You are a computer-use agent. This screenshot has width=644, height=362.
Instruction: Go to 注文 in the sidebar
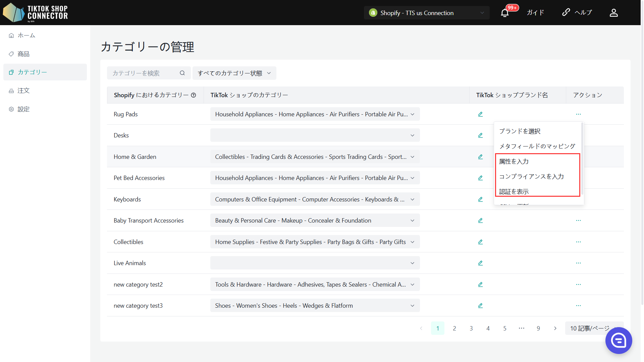click(x=45, y=90)
